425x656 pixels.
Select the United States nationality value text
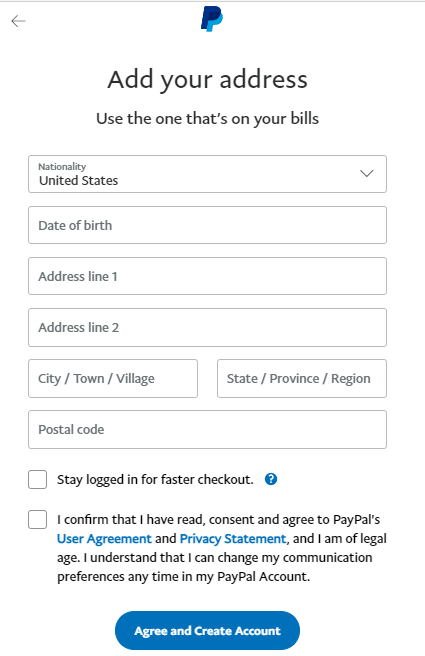79,181
